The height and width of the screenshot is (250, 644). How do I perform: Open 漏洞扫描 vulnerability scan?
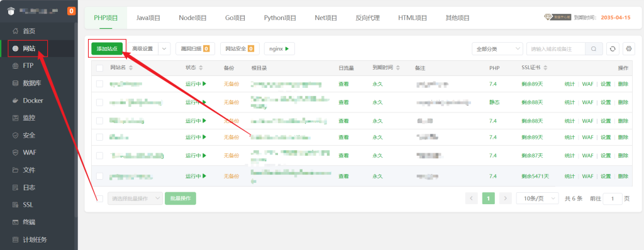coord(195,49)
